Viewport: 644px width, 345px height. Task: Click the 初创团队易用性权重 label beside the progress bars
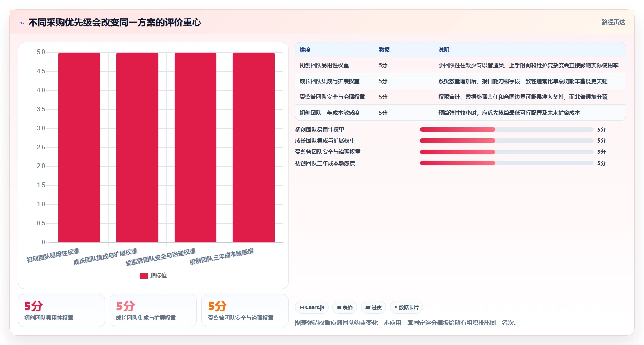320,130
